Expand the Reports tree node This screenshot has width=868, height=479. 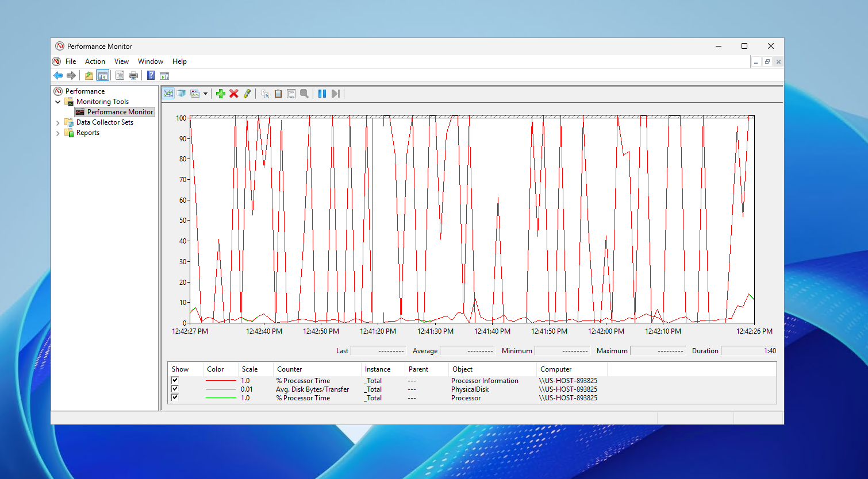point(58,133)
